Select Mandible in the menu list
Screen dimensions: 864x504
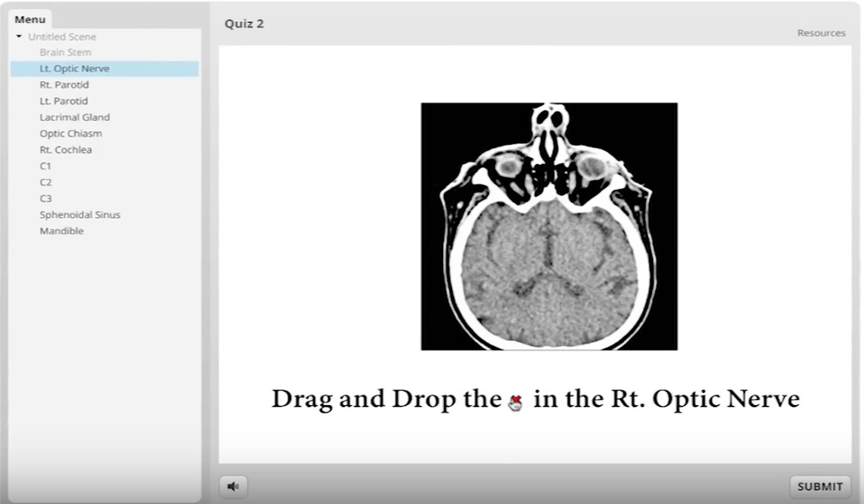pos(62,231)
